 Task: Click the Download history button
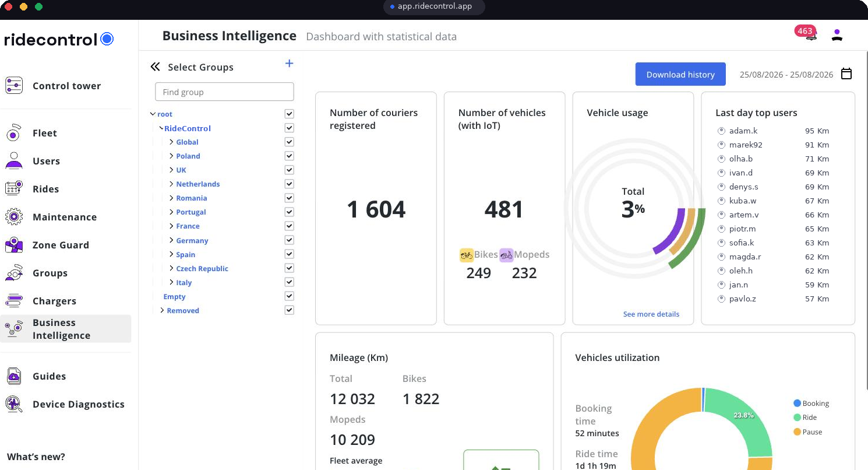pos(680,74)
